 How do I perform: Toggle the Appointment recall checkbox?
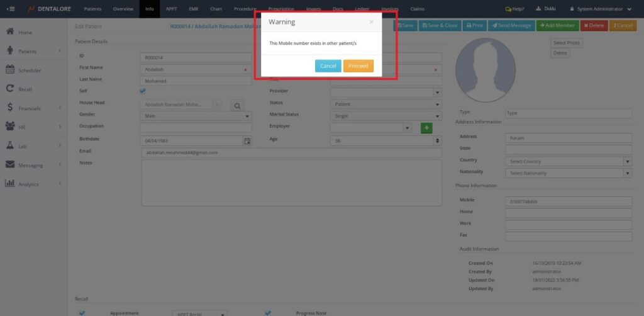tap(82, 313)
